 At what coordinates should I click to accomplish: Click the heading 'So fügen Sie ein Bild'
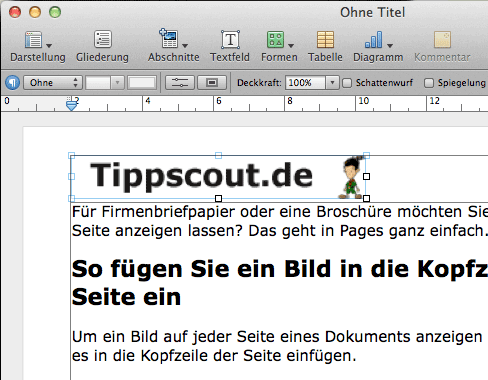coord(280,283)
